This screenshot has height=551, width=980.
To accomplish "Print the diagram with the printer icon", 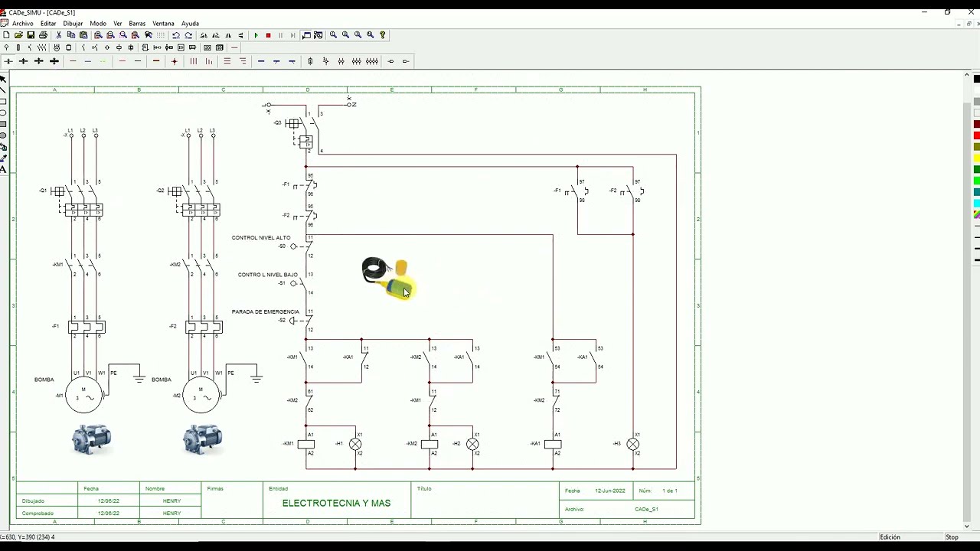I will click(x=43, y=35).
